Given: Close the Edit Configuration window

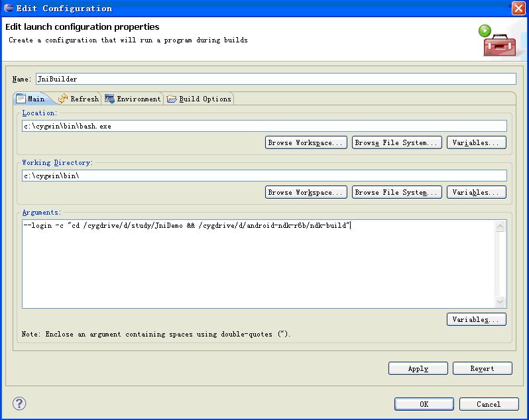Looking at the screenshot, I should 518,8.
